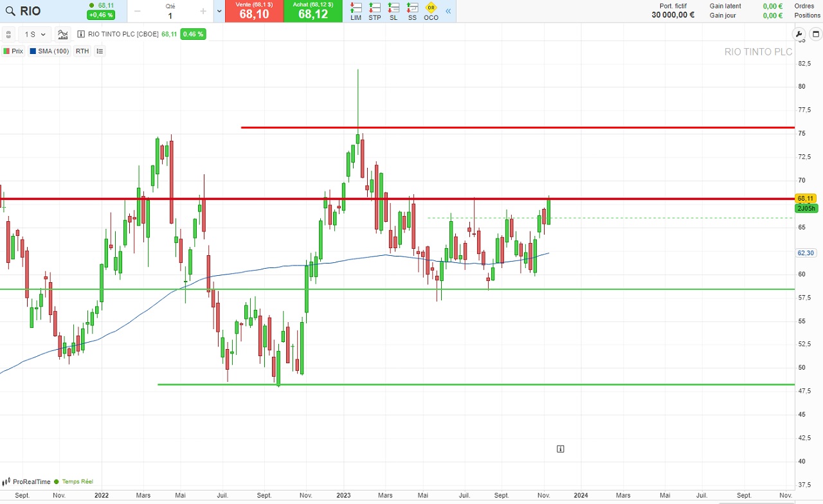This screenshot has width=823, height=504.
Task: Click the red Vente 68,10 sell button
Action: coord(254,11)
